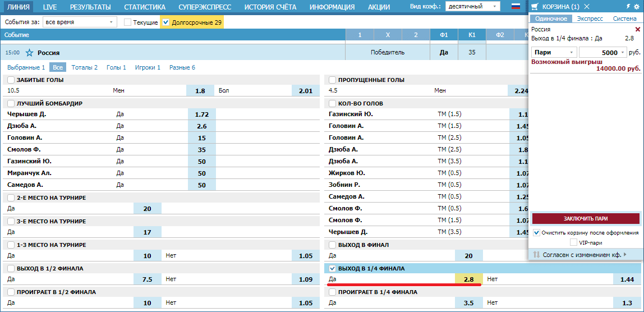Pick 3-е место на турнире odds 17
Image resolution: width=644 pixels, height=312 pixels.
[148, 232]
